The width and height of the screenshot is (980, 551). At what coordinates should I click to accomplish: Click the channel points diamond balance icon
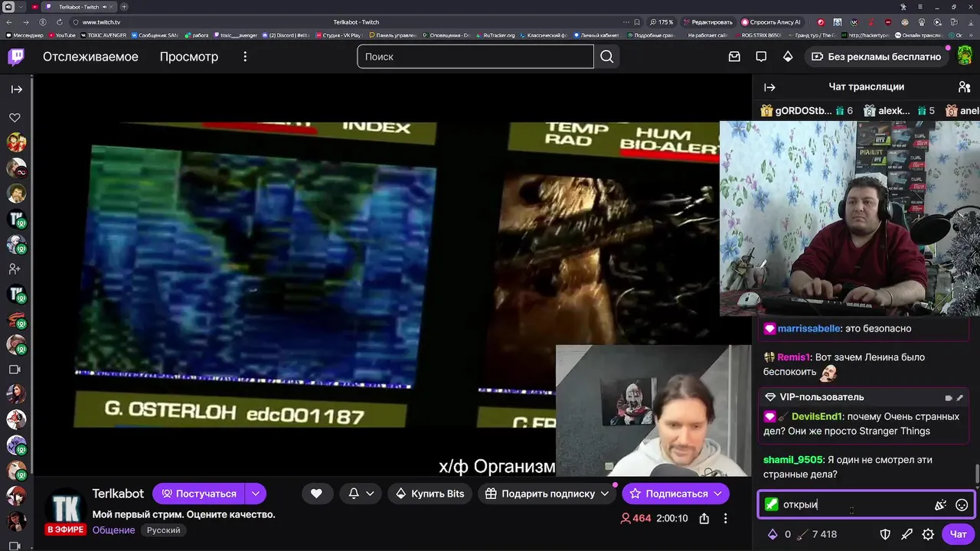(773, 534)
